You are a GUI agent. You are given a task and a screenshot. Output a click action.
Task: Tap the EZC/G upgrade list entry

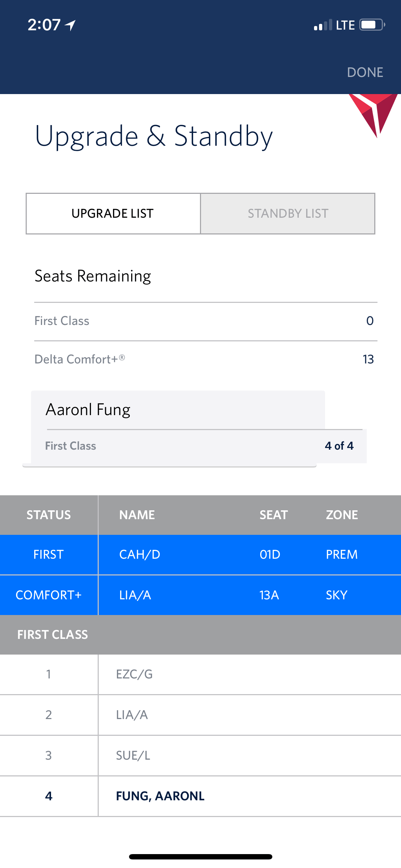[200, 674]
